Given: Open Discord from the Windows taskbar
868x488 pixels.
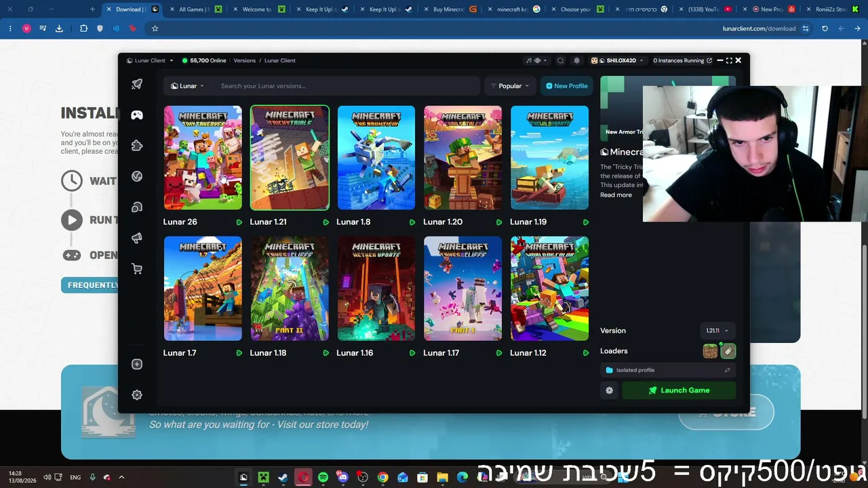Looking at the screenshot, I should [x=342, y=477].
